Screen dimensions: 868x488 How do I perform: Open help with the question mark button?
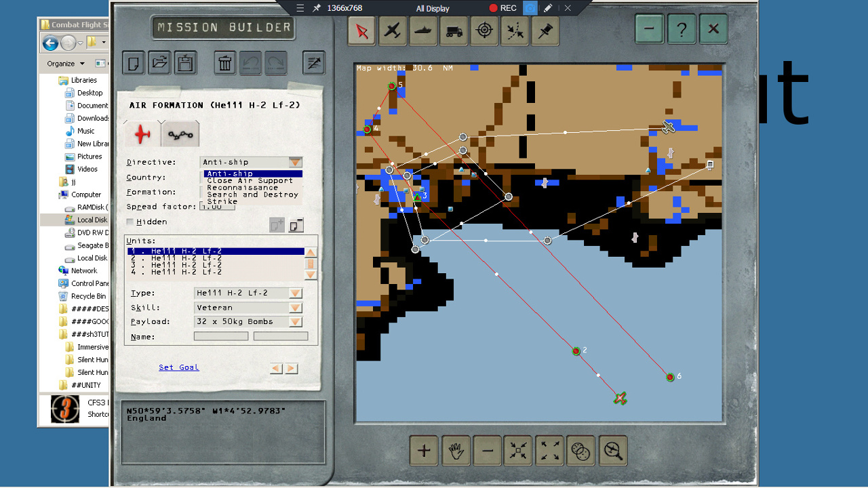(682, 29)
